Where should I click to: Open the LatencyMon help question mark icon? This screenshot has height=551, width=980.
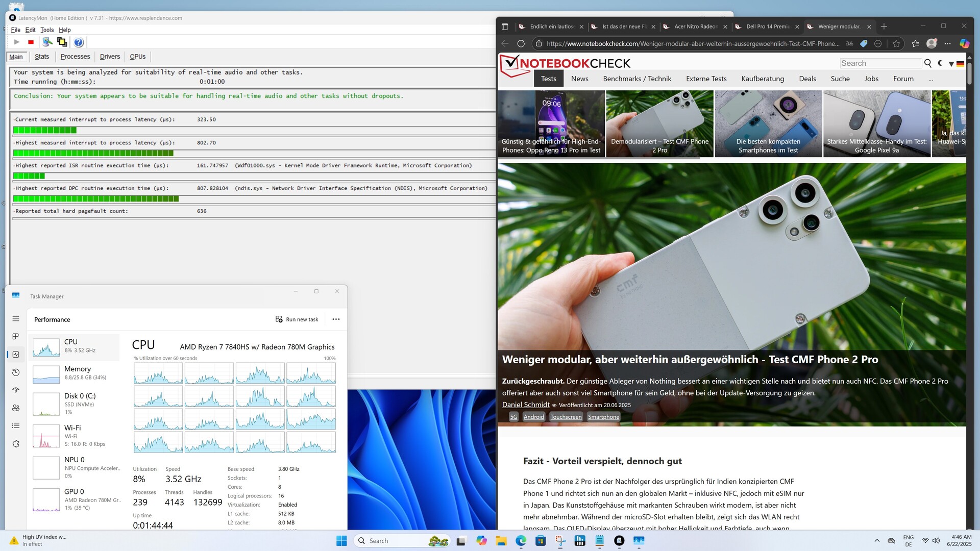point(78,42)
